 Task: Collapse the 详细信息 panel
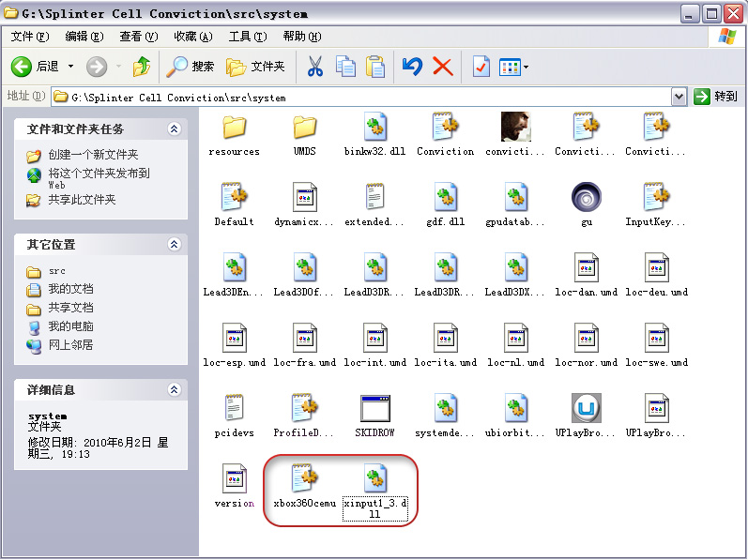[174, 390]
